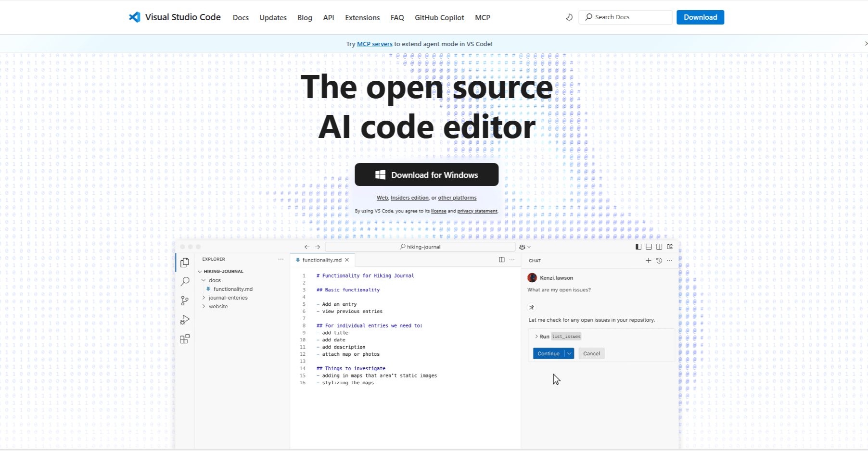The image size is (868, 451).
Task: Open the Run and Debug icon
Action: [185, 320]
